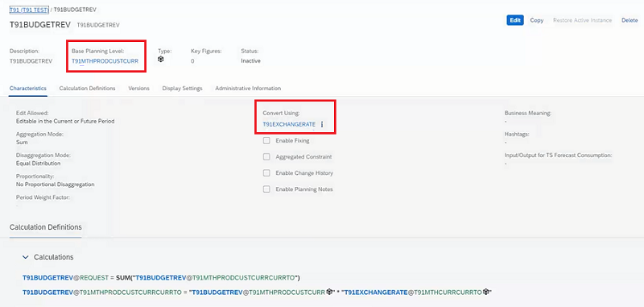Viewport: 644px width, 307px height.
Task: Click 'Input/Output for TS Forecast Consumption:' label
Action: coord(559,156)
